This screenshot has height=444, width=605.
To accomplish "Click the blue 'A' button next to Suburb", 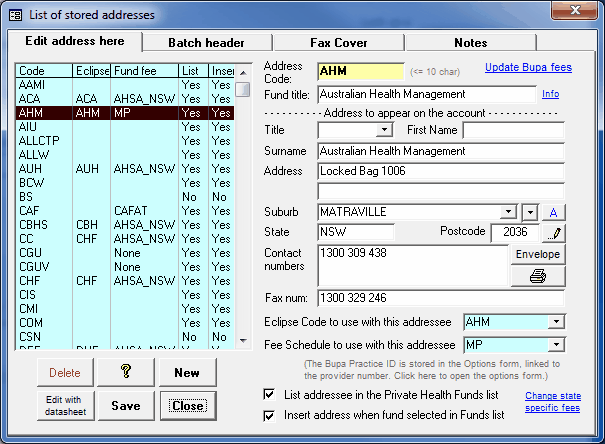I will coord(553,212).
